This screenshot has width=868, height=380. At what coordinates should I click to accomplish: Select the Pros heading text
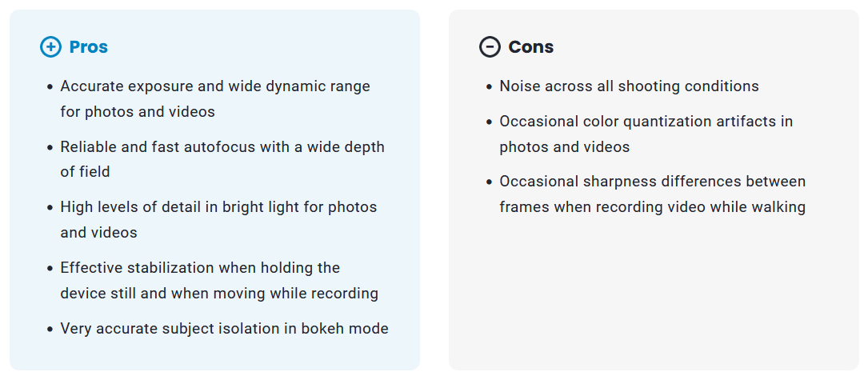tap(89, 47)
